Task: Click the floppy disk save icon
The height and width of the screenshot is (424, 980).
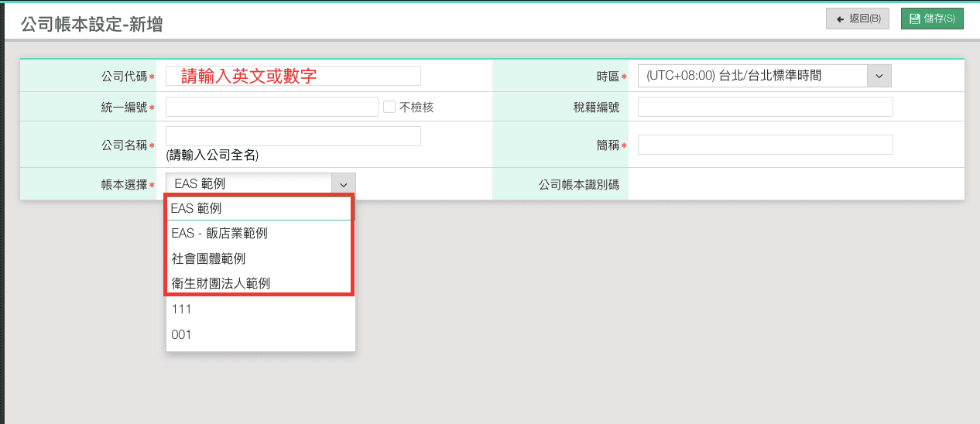Action: click(x=914, y=19)
